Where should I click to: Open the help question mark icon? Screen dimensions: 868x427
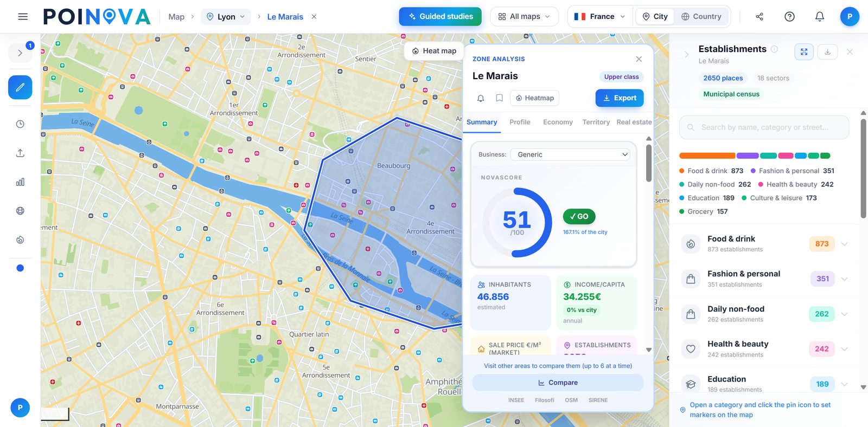tap(790, 17)
